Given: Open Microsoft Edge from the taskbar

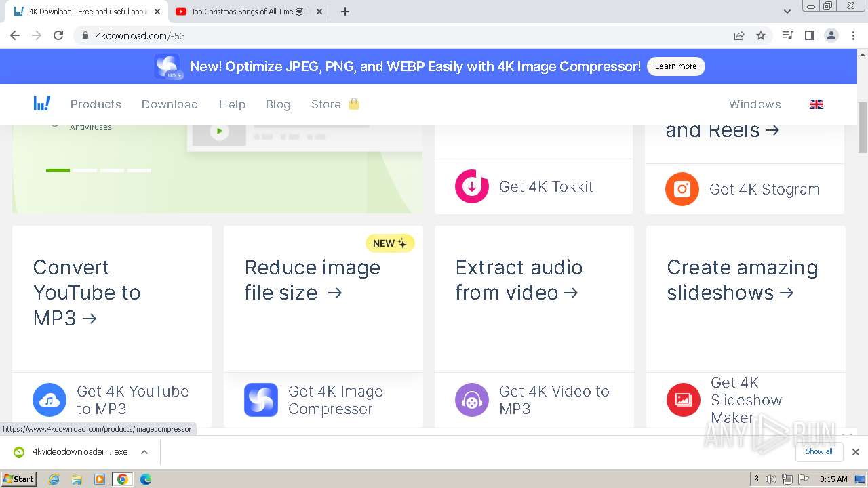Looking at the screenshot, I should pyautogui.click(x=145, y=479).
